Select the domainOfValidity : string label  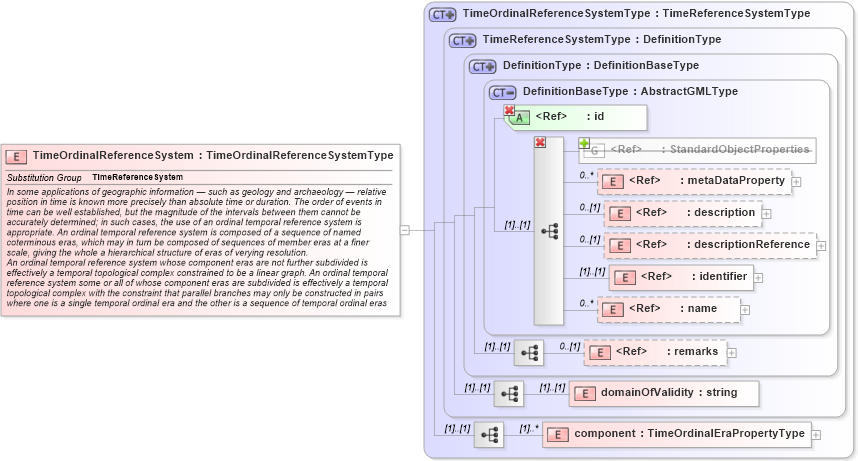tap(669, 393)
